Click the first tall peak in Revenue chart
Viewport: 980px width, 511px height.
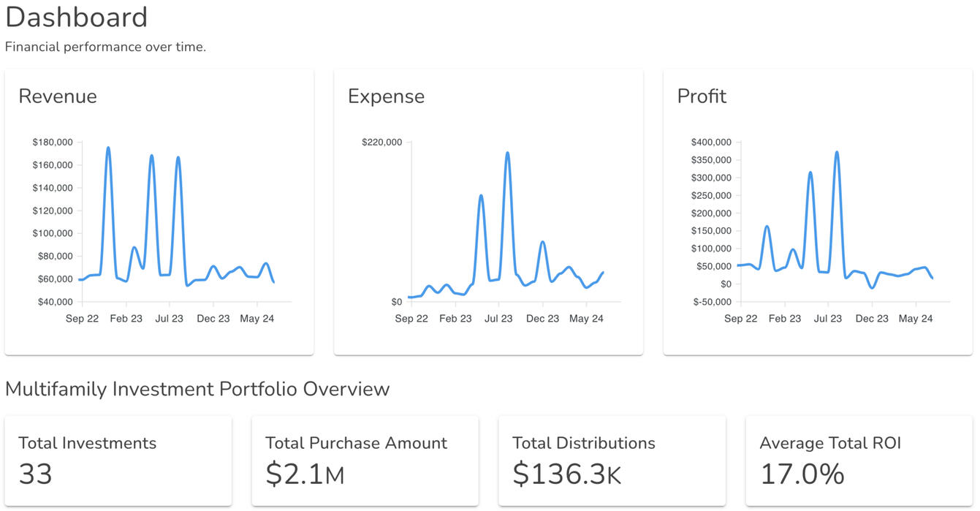pos(108,148)
